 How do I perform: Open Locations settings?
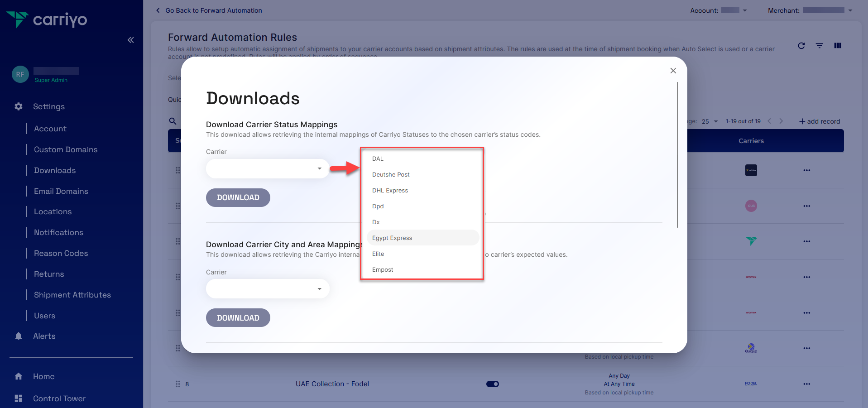click(53, 211)
